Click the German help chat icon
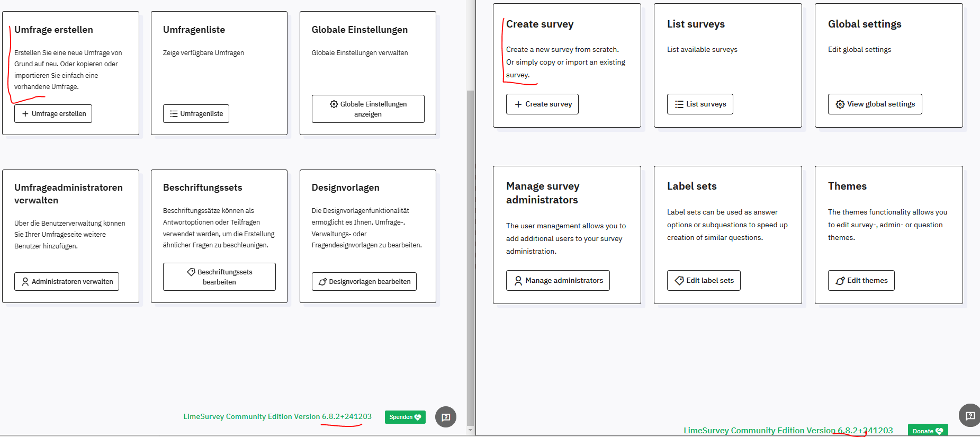Image resolution: width=980 pixels, height=437 pixels. tap(446, 417)
